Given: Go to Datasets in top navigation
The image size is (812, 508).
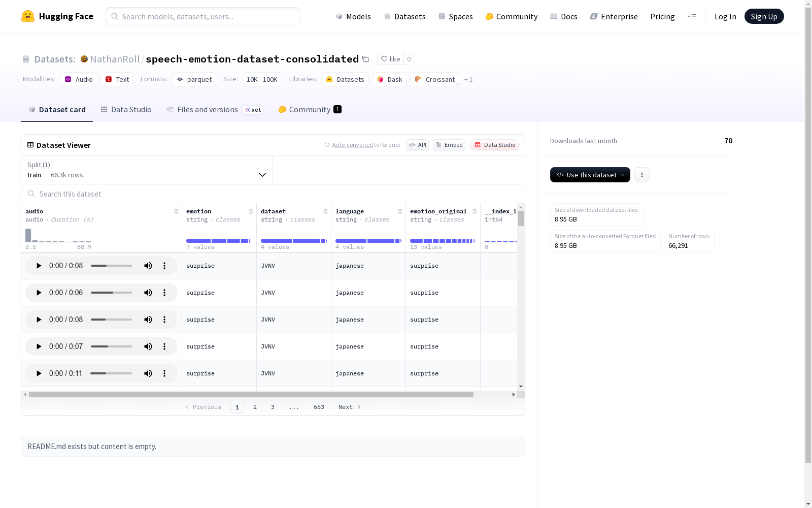Looking at the screenshot, I should click(404, 16).
